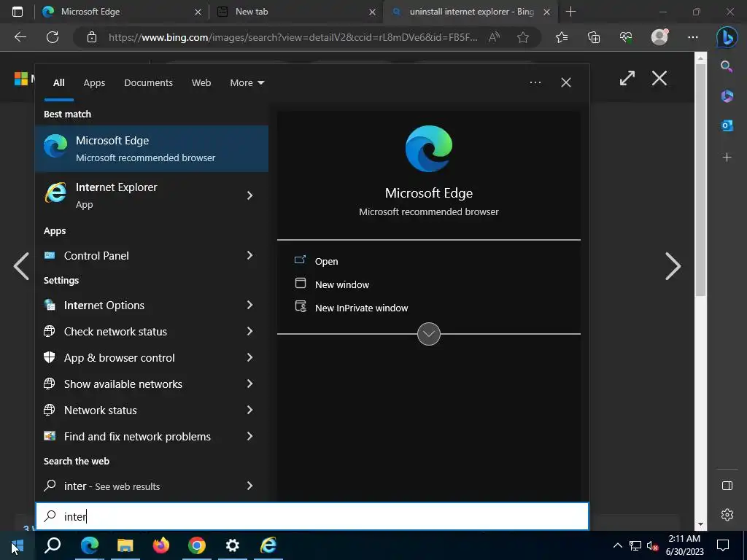
Task: Expand Control Panel result arrow
Action: [x=249, y=255]
